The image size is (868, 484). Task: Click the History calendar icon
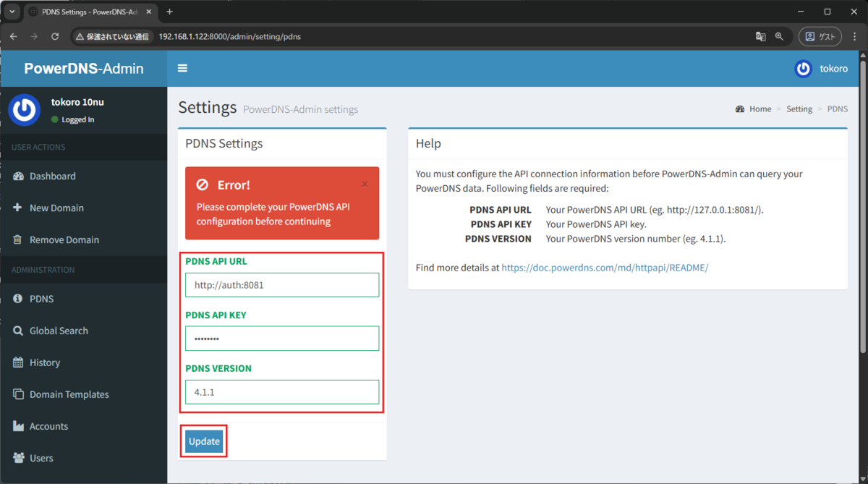[17, 362]
